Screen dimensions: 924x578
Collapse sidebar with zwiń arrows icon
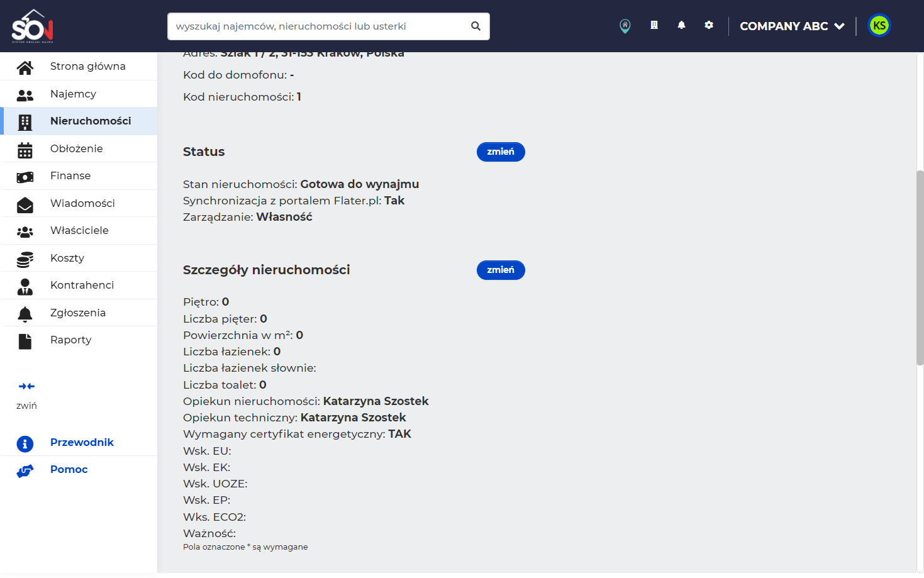(26, 386)
